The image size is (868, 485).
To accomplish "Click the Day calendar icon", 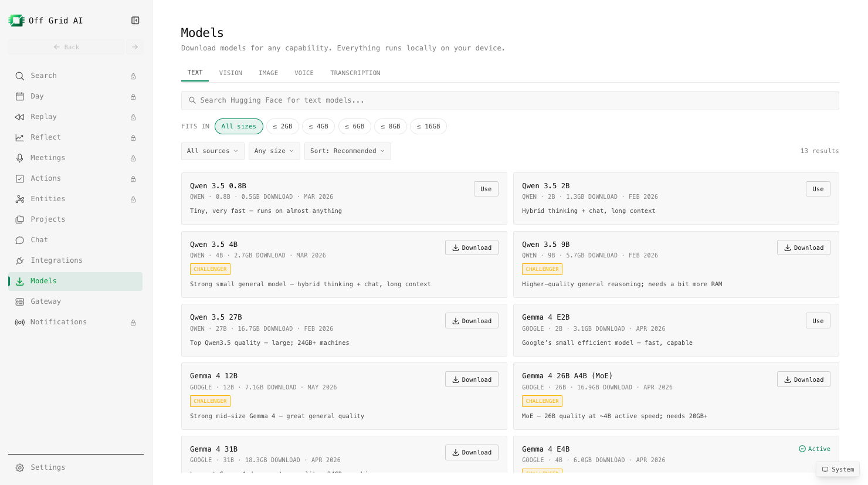I will tap(20, 96).
